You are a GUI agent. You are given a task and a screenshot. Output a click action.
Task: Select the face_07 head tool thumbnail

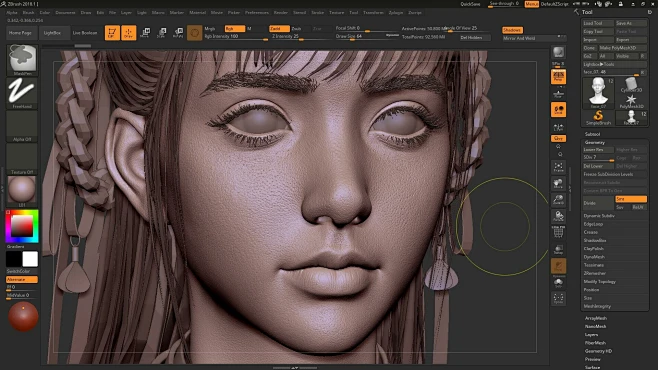coord(598,92)
